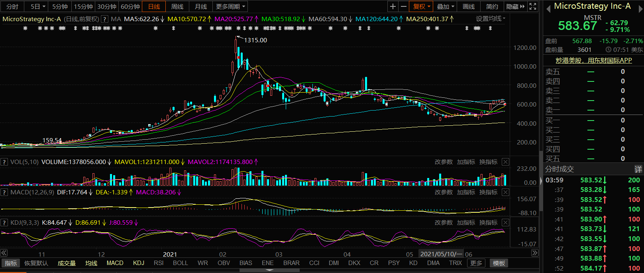
Task: Enable the TRIX indicator
Action: (x=455, y=263)
